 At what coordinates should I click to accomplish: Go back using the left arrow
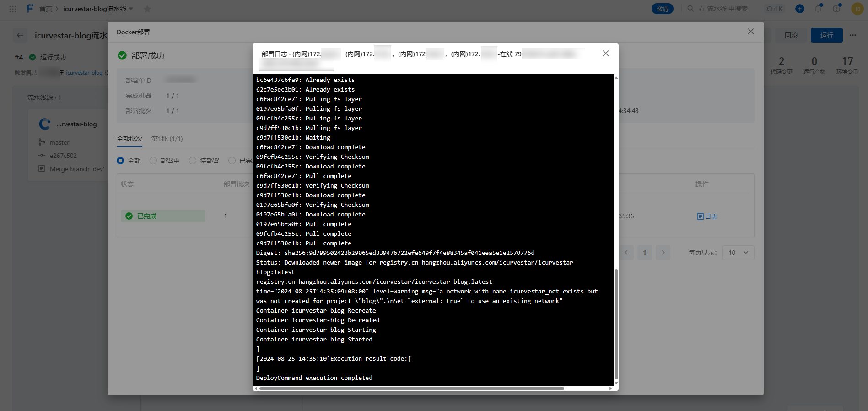20,35
